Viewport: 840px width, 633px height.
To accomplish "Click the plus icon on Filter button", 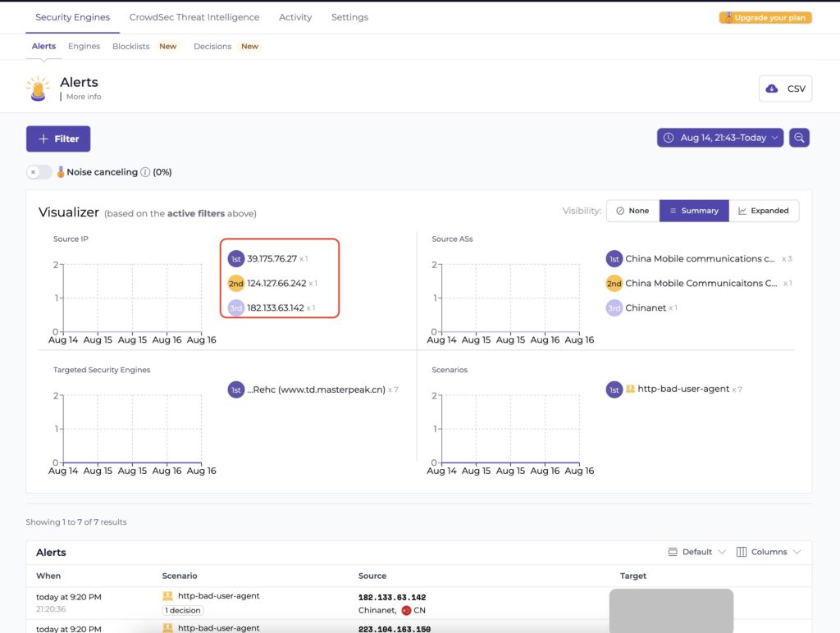I will tap(44, 139).
